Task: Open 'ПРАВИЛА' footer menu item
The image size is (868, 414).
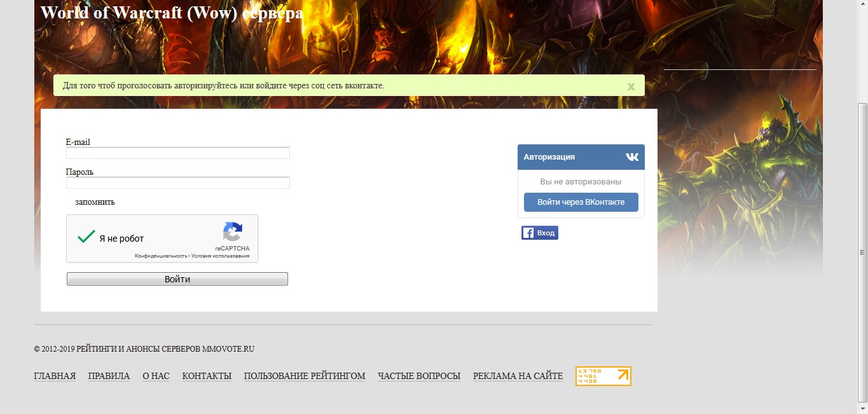Action: coord(109,376)
